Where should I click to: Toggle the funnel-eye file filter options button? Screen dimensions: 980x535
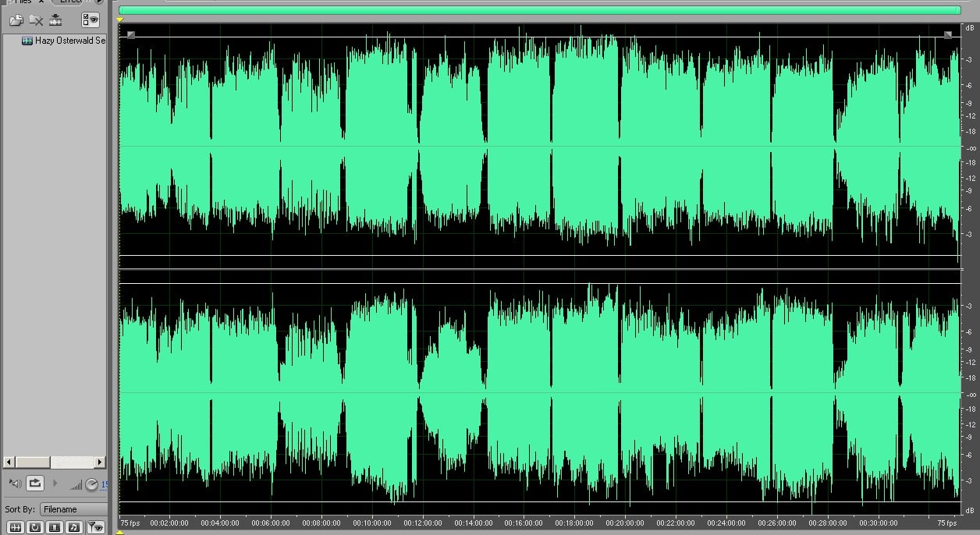pos(95,527)
